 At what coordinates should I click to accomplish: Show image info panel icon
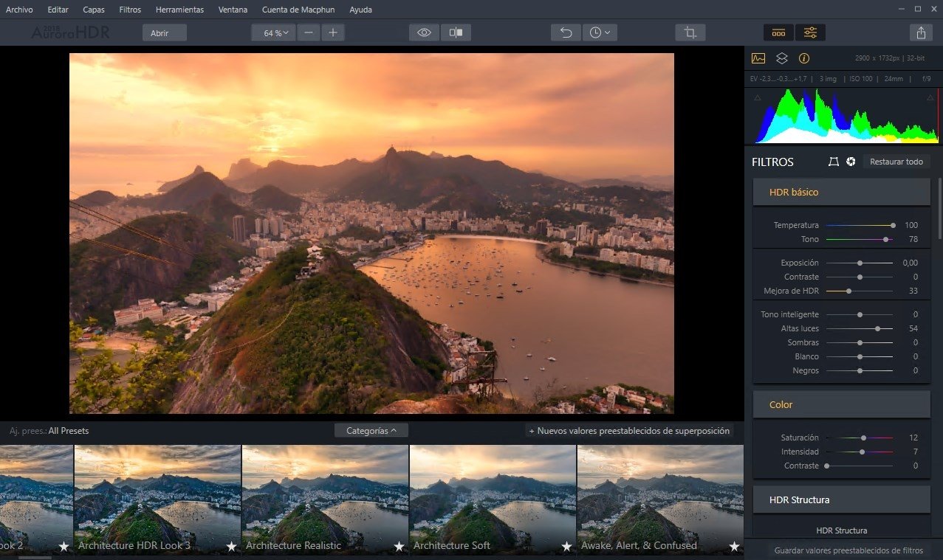click(x=804, y=58)
